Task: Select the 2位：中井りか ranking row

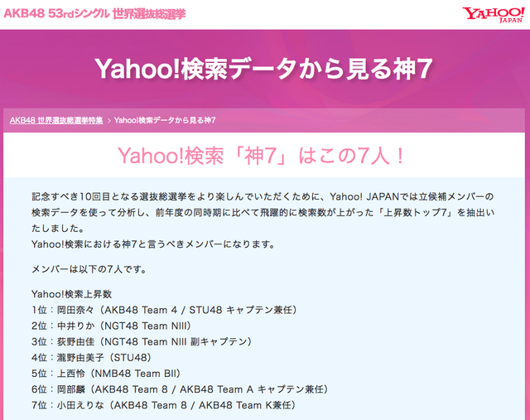Action: pos(112,326)
